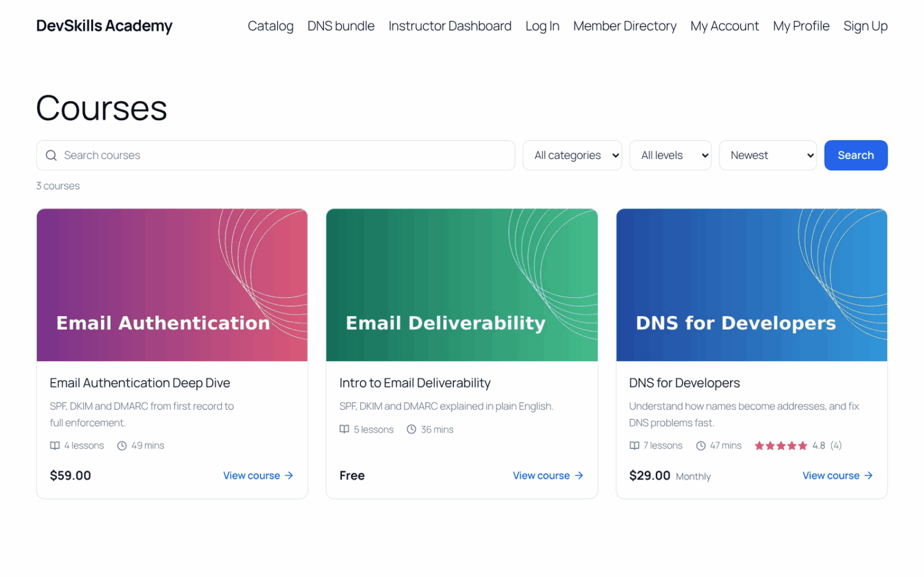Click the blue Search button
924x578 pixels.
point(856,155)
